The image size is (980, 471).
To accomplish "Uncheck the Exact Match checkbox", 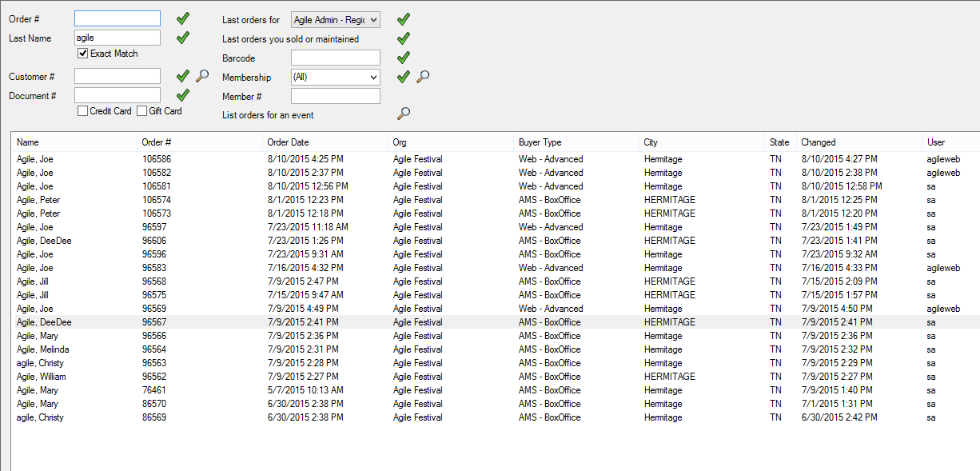I will click(x=82, y=54).
